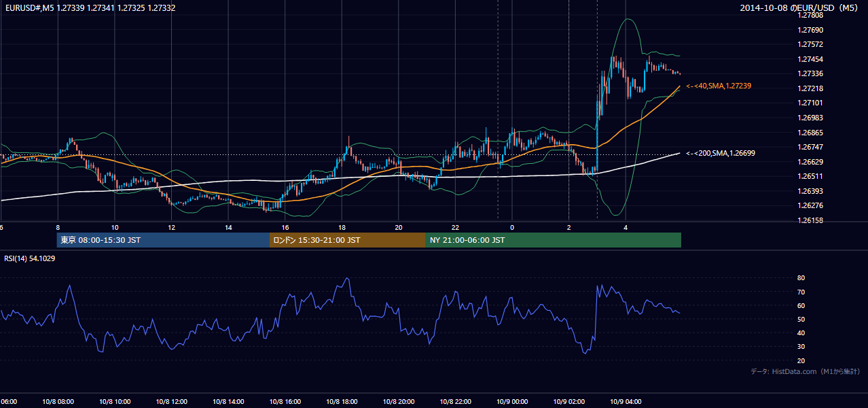Image resolution: width=868 pixels, height=408 pixels.
Task: Click the white 200 SMA 1.26699 label
Action: click(721, 154)
